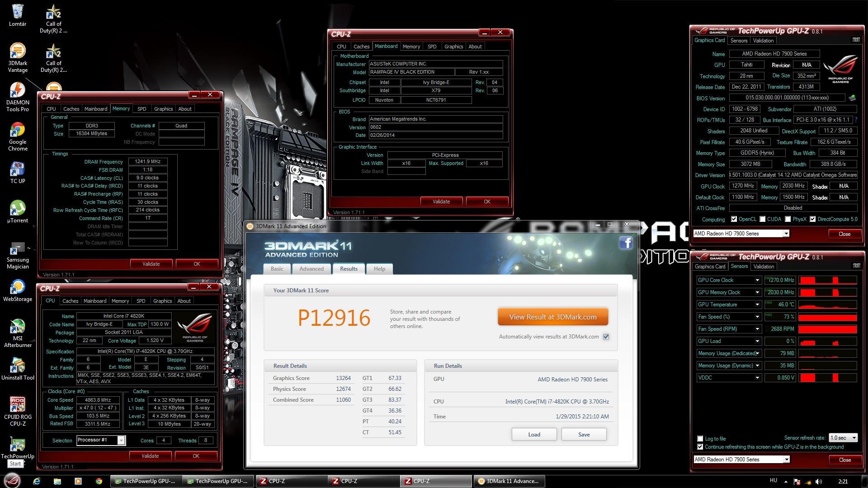Click the GPU-Z screenshot camera icon
868x488 pixels.
tap(856, 40)
